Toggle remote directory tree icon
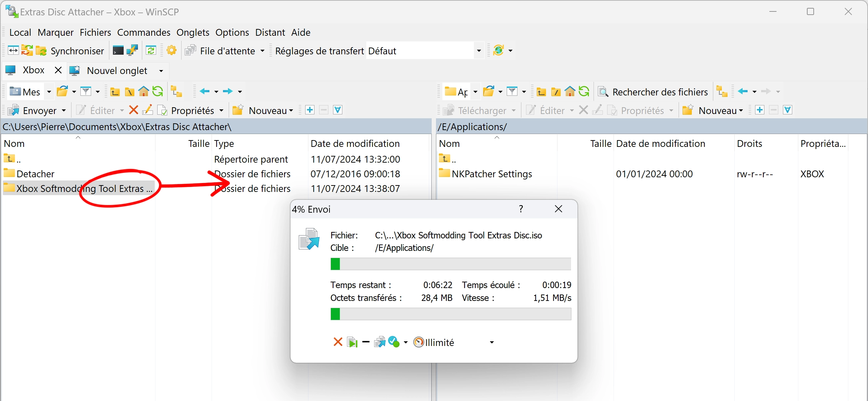The height and width of the screenshot is (401, 868). 722,91
